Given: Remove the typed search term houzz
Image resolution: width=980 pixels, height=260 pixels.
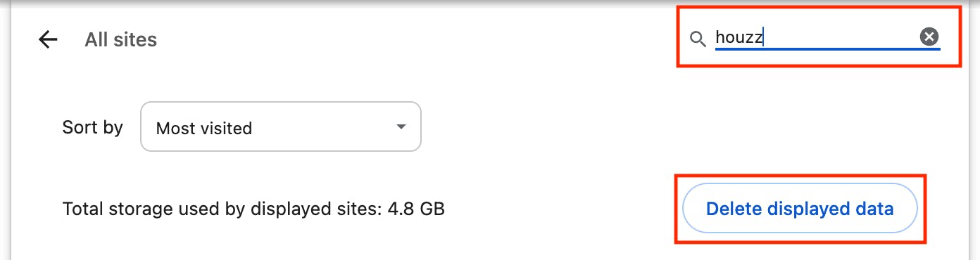Looking at the screenshot, I should (929, 37).
